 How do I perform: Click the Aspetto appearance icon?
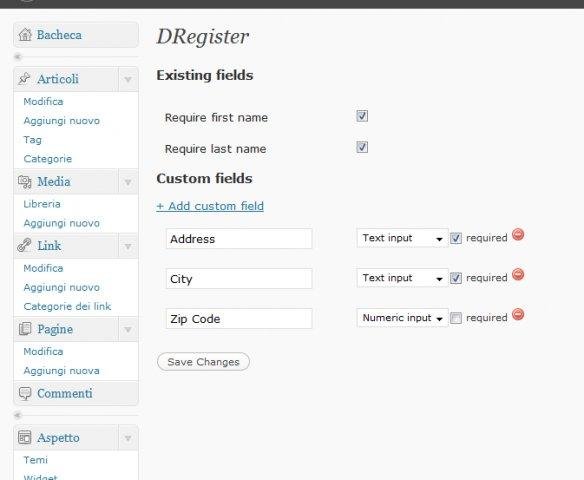coord(25,438)
